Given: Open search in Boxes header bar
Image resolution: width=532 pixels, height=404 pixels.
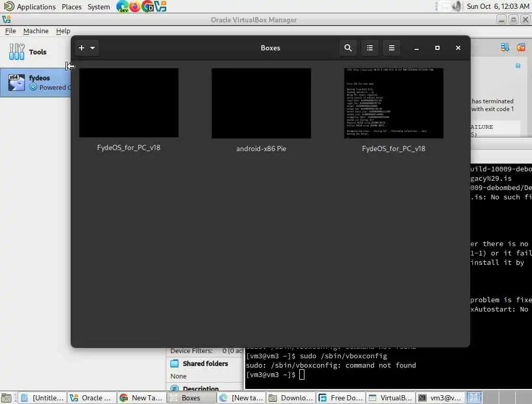Looking at the screenshot, I should point(348,48).
